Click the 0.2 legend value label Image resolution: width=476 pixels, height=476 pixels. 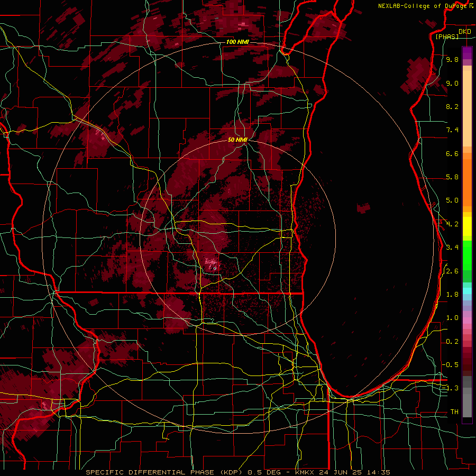452,342
